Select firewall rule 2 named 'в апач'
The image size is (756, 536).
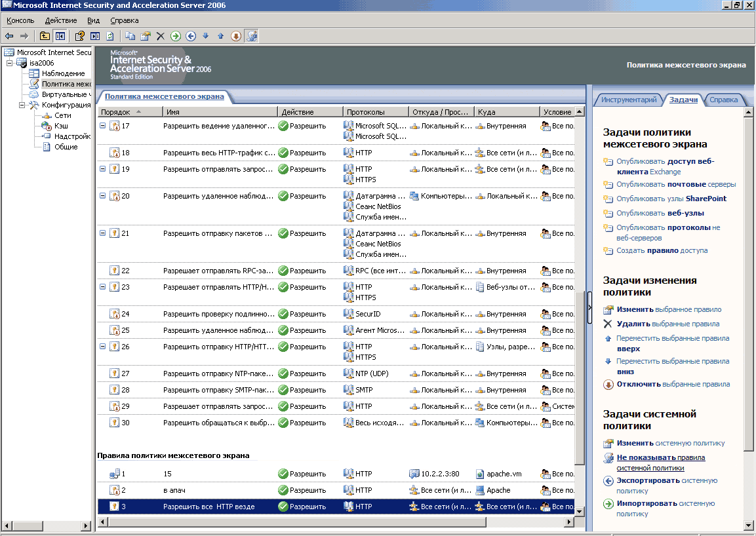pos(336,490)
